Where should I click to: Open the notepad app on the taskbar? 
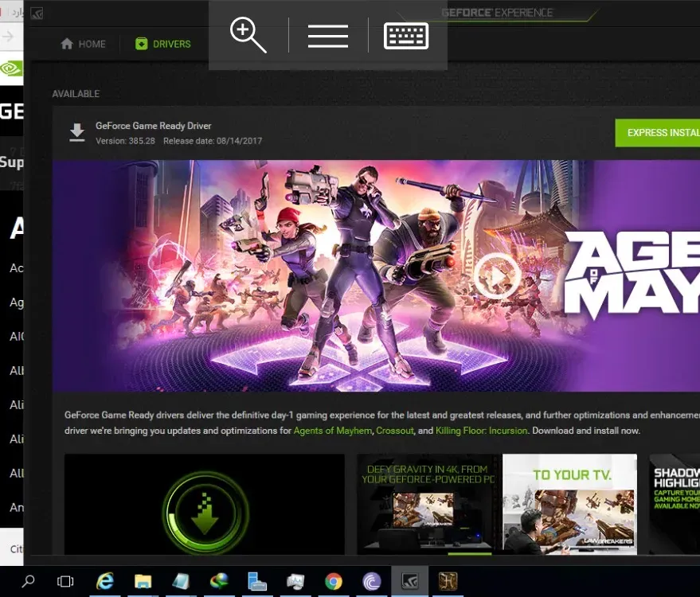181,581
